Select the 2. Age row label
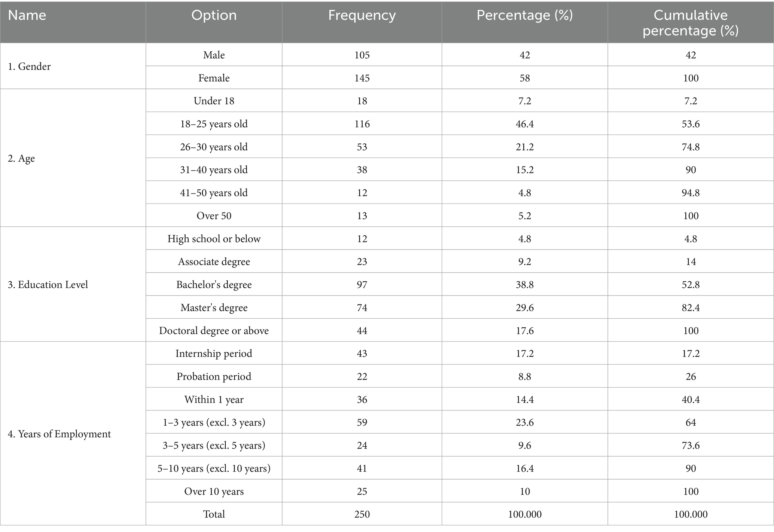774x532 pixels. pos(21,158)
